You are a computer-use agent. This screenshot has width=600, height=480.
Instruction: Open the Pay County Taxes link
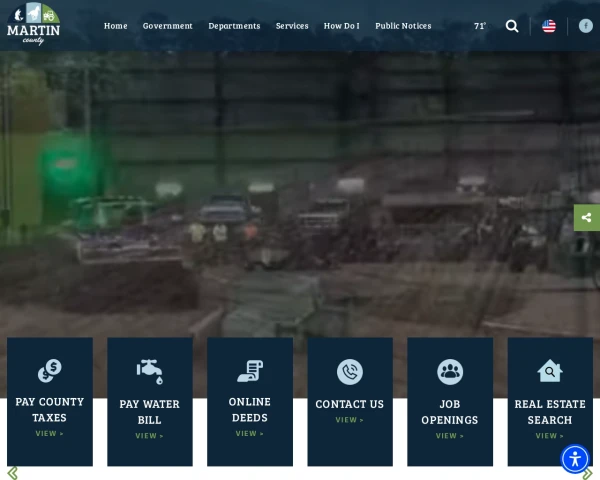tap(50, 410)
